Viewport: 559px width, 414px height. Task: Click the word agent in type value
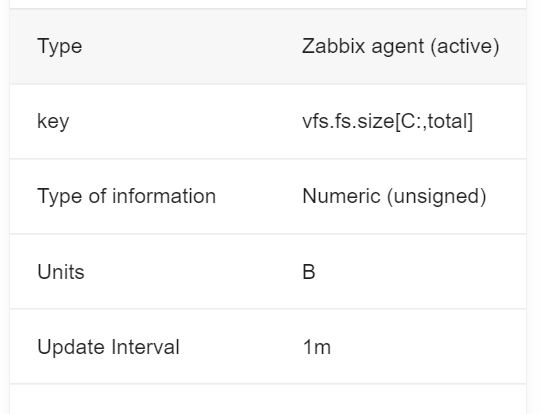(x=398, y=47)
